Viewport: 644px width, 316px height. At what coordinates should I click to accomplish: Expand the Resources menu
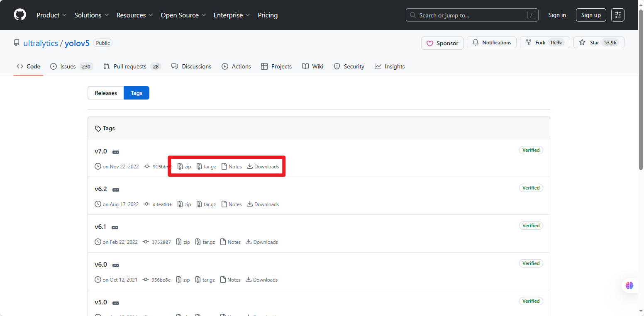tap(135, 15)
